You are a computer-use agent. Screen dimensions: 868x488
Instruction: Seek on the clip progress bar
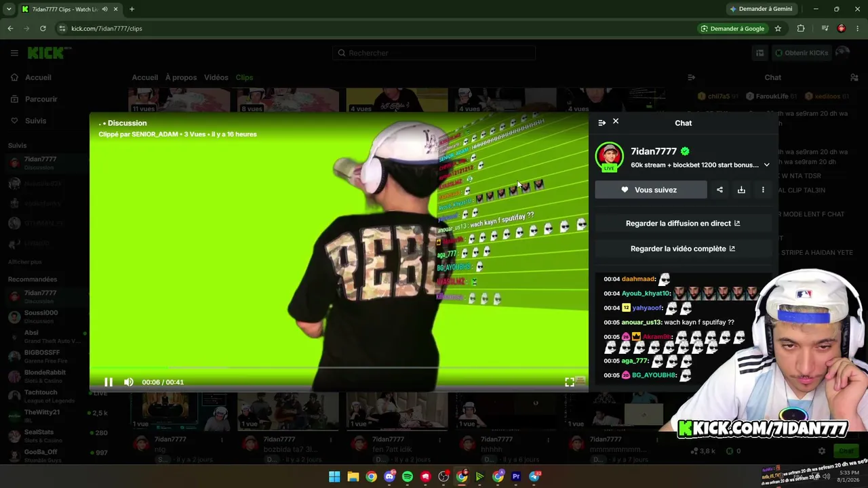pyautogui.click(x=339, y=368)
